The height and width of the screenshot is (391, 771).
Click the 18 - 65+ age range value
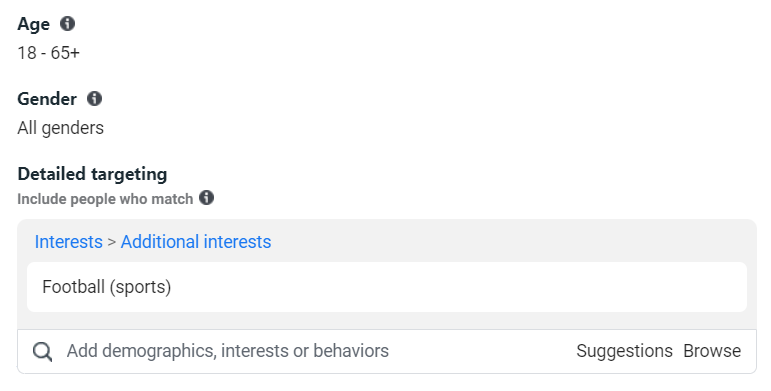click(x=48, y=53)
